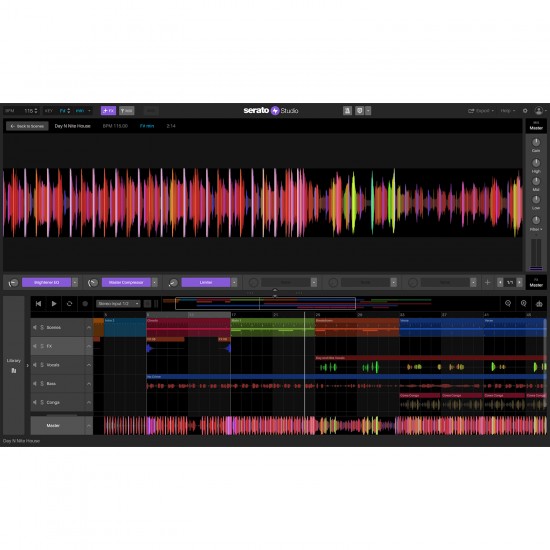
Task: Solo the Scenes track
Action: pyautogui.click(x=42, y=327)
